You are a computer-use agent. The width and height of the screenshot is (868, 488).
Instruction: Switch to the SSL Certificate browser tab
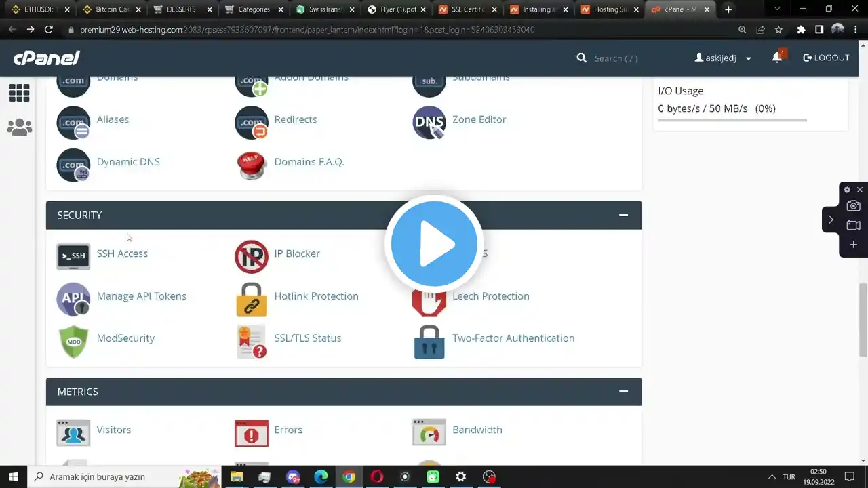[x=468, y=9]
